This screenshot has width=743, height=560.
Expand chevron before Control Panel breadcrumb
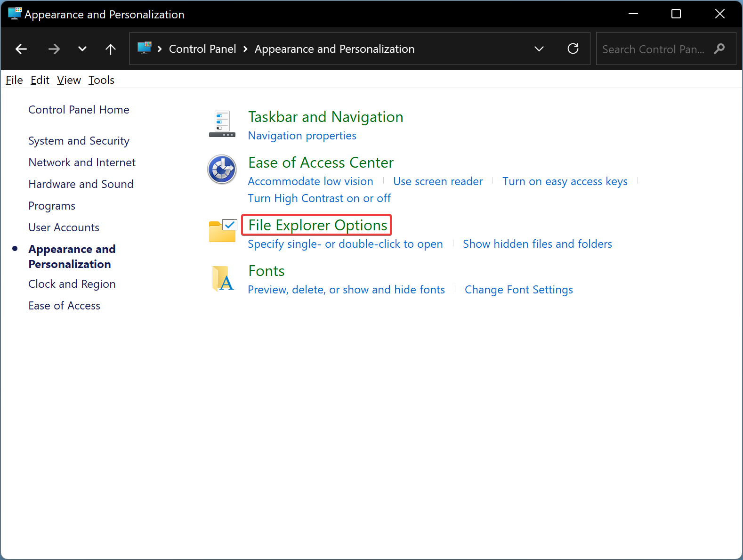[160, 49]
